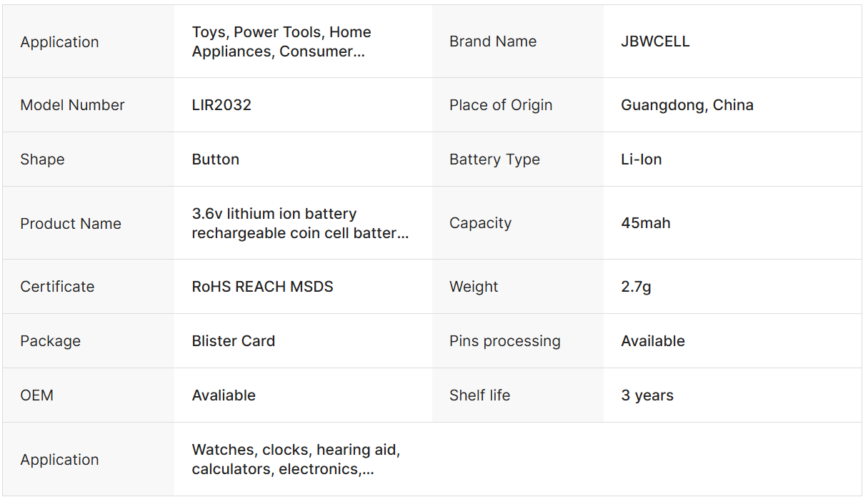Click the "Shelf life" label cell
The width and height of the screenshot is (868, 502).
pyautogui.click(x=479, y=395)
